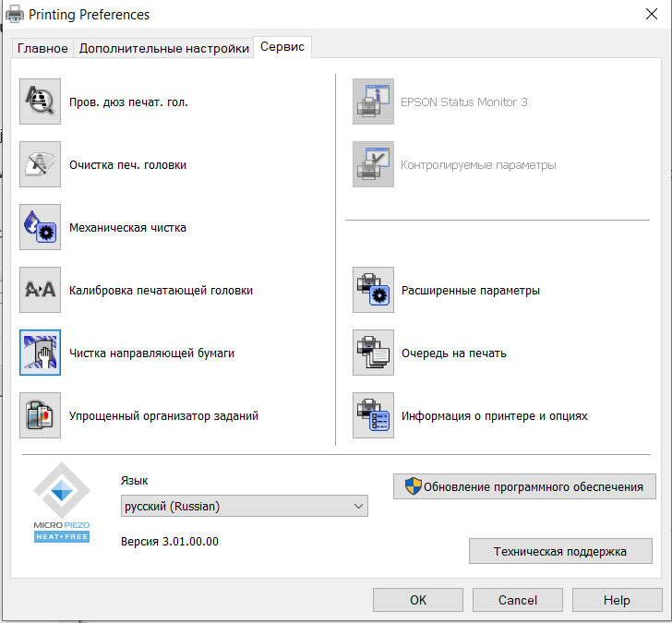
Task: Switch to the Главное tab
Action: click(42, 48)
